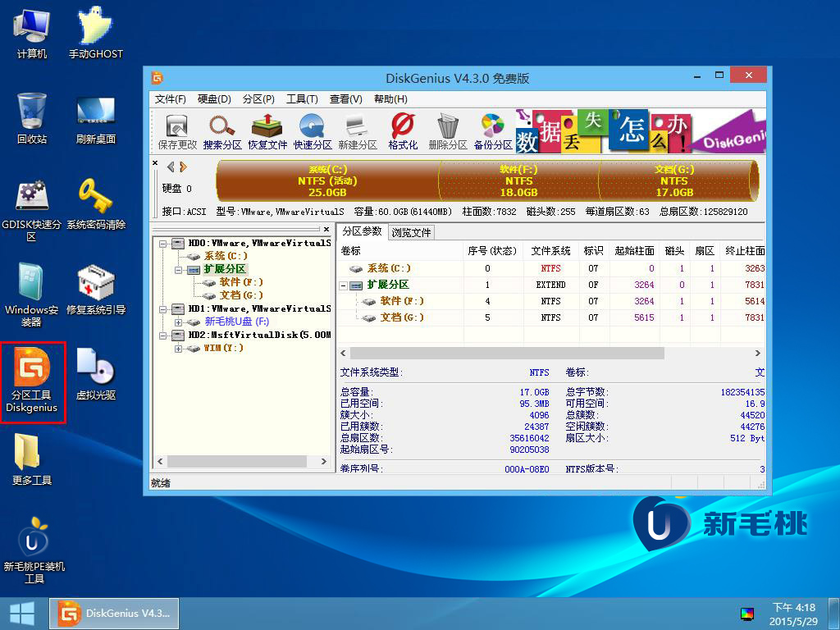Select the 软件(F:) row in partition table

tap(551, 302)
